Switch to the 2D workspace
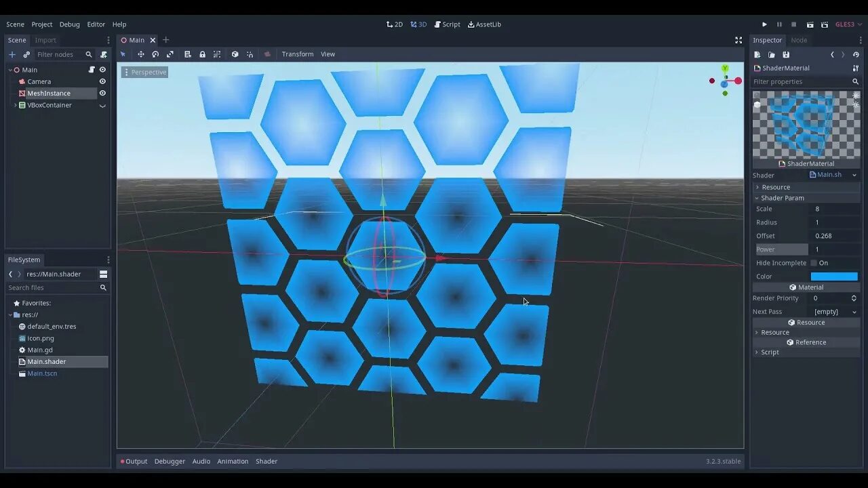Viewport: 868px width, 488px height. click(395, 24)
